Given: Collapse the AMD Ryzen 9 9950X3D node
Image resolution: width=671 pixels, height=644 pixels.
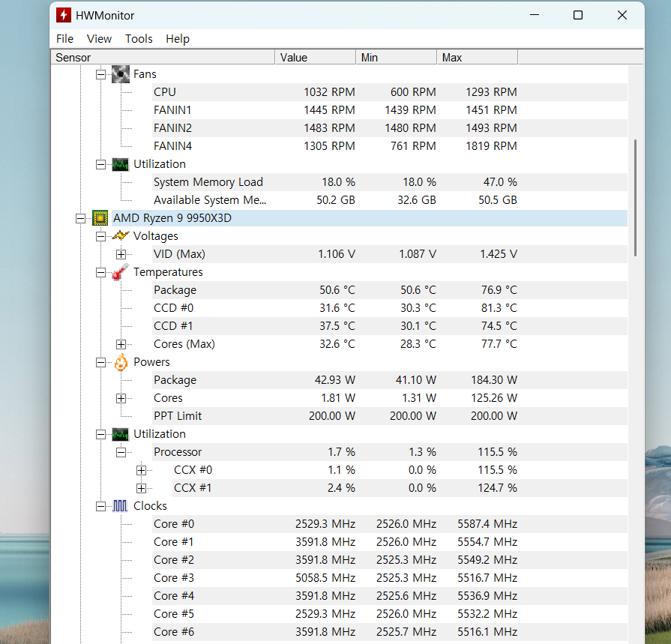Looking at the screenshot, I should (80, 218).
